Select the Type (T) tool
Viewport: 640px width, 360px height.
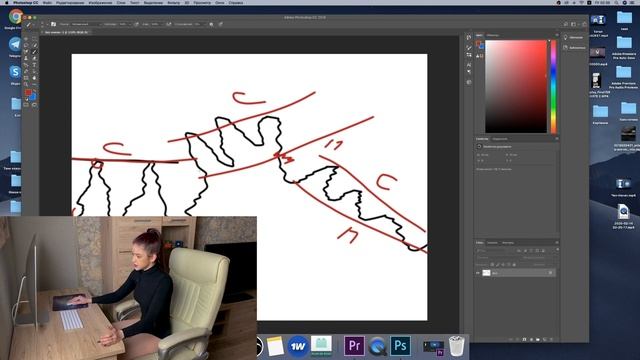pos(35,65)
